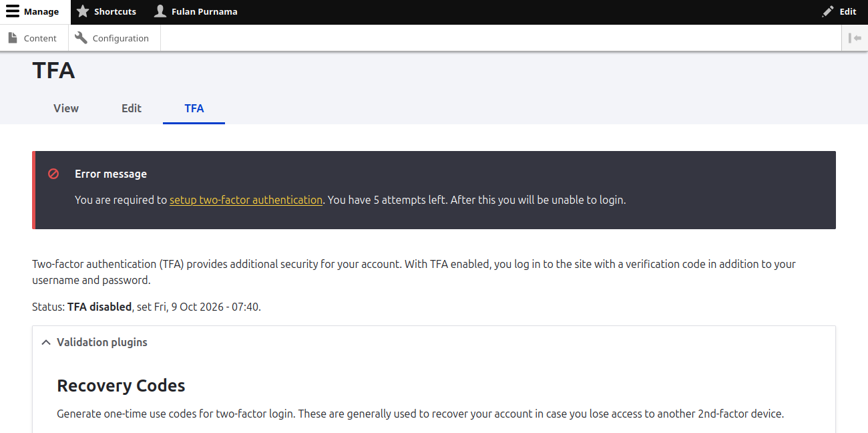Screen dimensions: 868x433
Task: Click the 'Error message' heading text
Action: 111,174
